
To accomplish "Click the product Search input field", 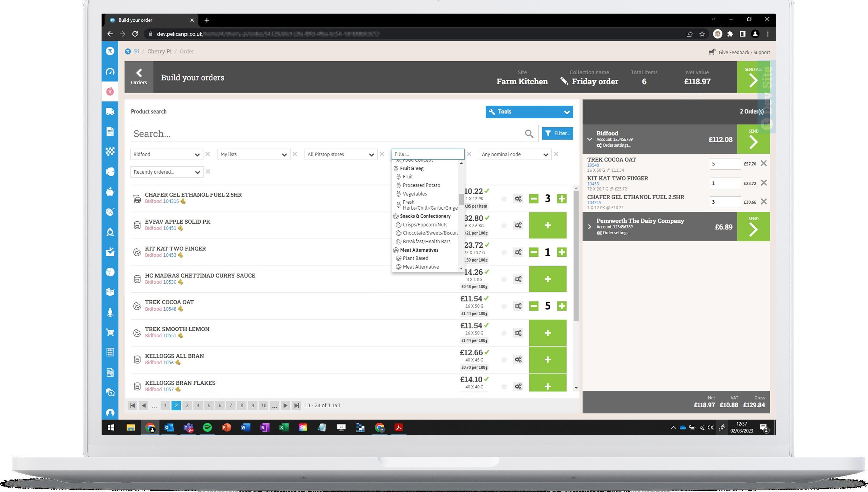I will [x=324, y=134].
